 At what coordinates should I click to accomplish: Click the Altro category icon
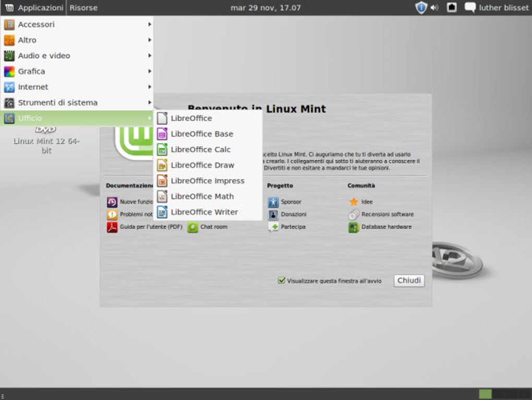pos(9,40)
